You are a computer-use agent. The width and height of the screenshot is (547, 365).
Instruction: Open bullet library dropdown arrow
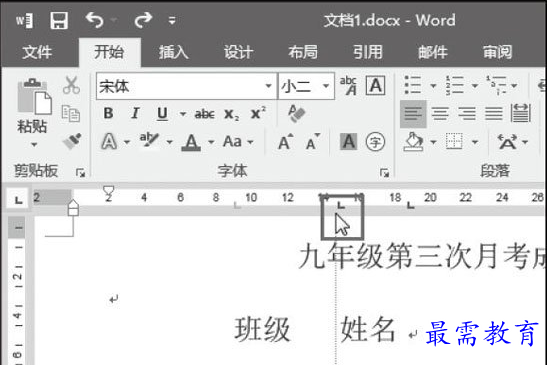433,85
